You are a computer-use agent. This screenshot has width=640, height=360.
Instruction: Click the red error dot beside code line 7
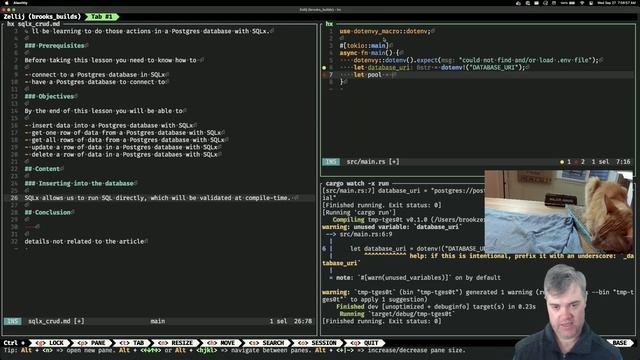tap(324, 75)
